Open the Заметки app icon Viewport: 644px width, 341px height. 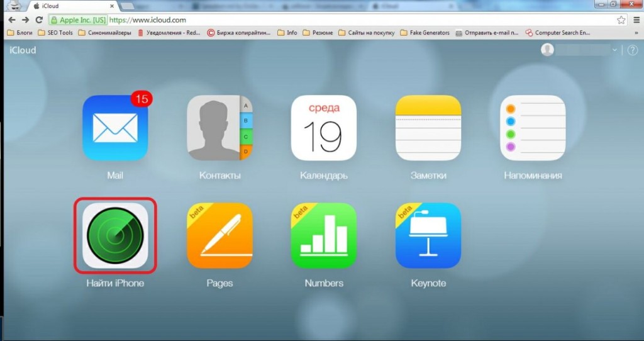[x=428, y=128]
